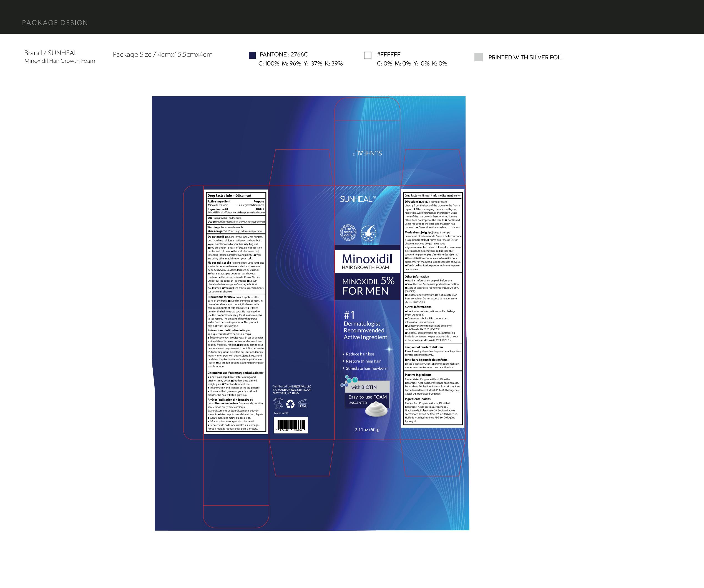Image resolution: width=704 pixels, height=588 pixels.
Task: Click the Package Size text label
Action: [163, 55]
